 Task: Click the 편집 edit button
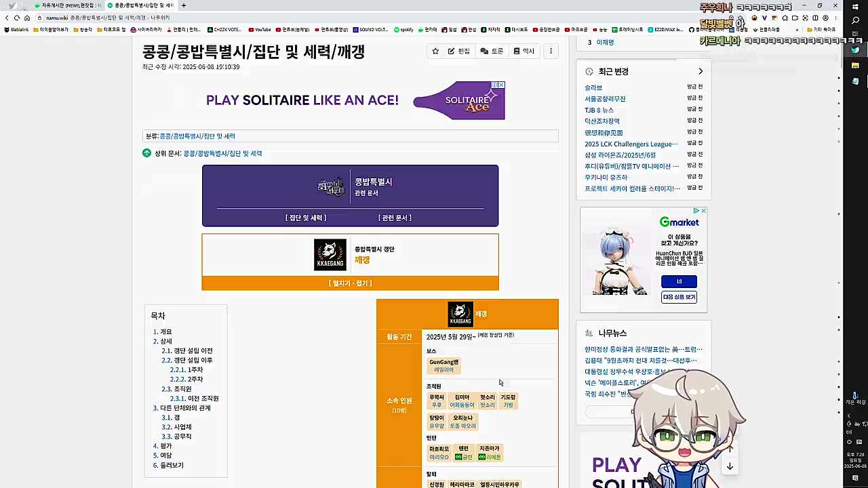(x=458, y=52)
